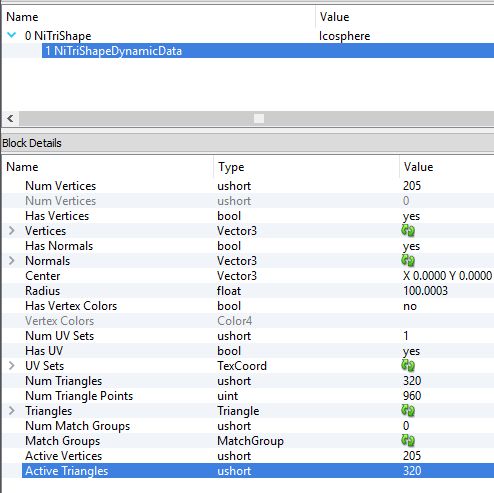
Task: Click the Has Vertices value yes
Action: (x=411, y=216)
